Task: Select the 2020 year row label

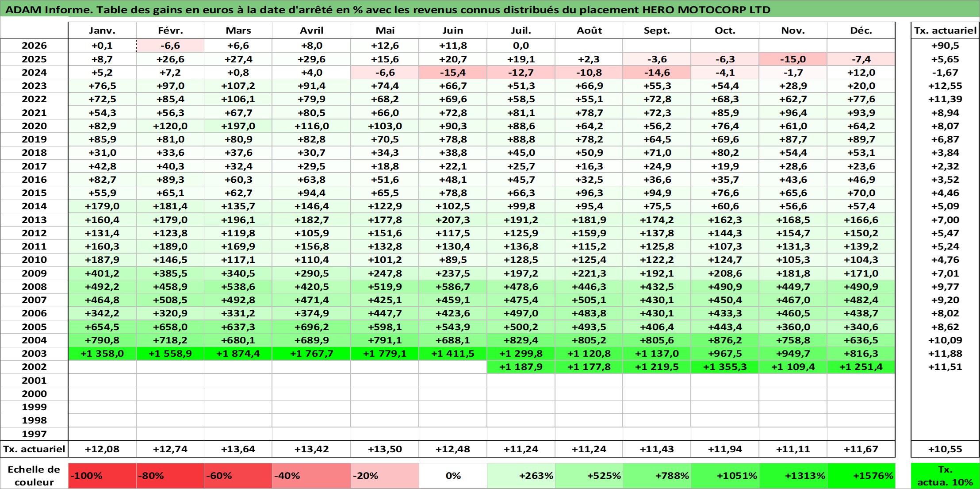Action: click(x=34, y=126)
